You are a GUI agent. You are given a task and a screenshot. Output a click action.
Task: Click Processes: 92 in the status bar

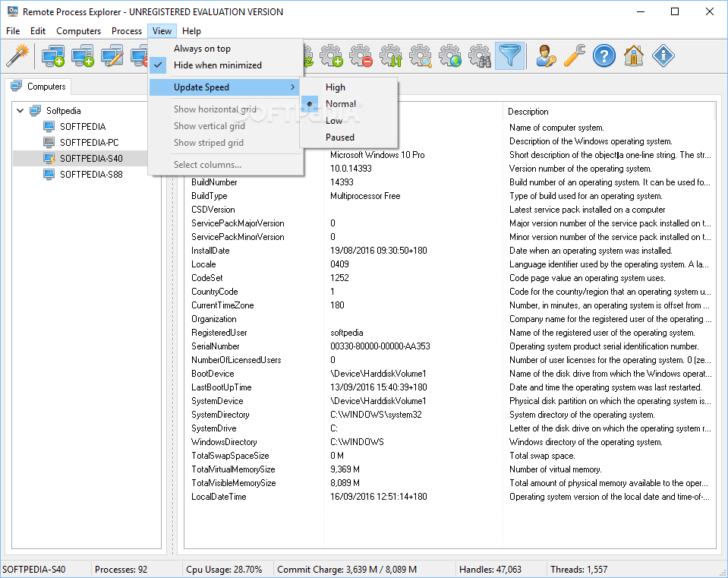coord(121,569)
